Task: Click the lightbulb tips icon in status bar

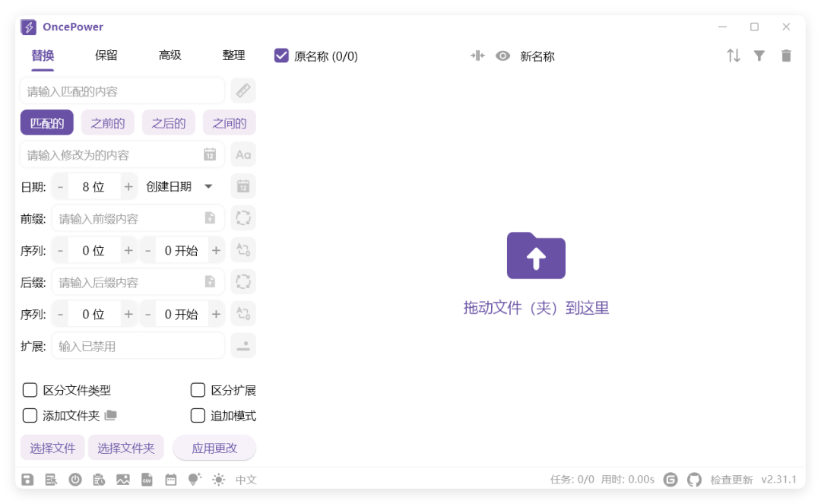Action: pyautogui.click(x=195, y=479)
